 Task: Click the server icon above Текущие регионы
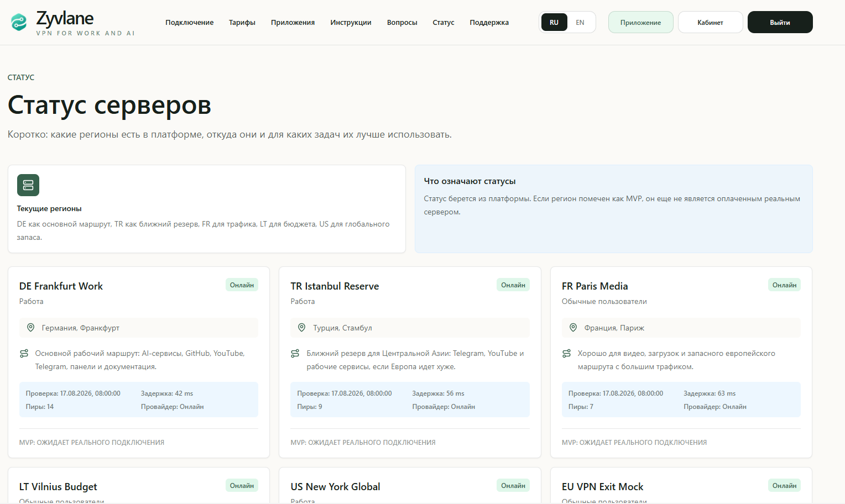(x=28, y=185)
